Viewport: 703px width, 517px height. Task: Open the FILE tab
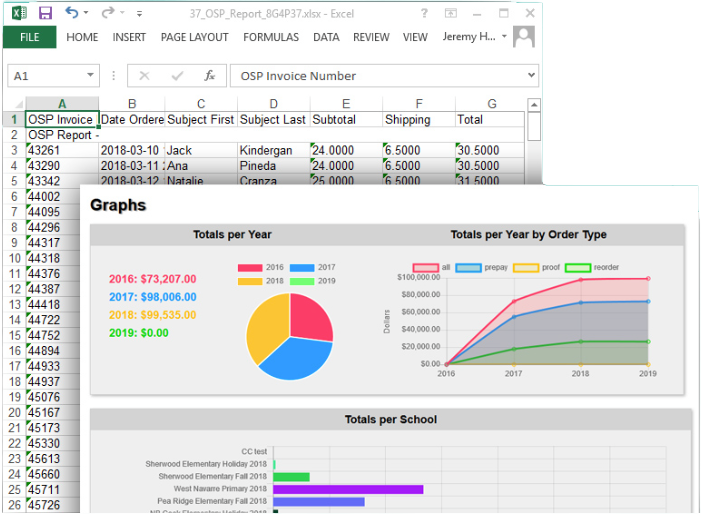click(30, 37)
